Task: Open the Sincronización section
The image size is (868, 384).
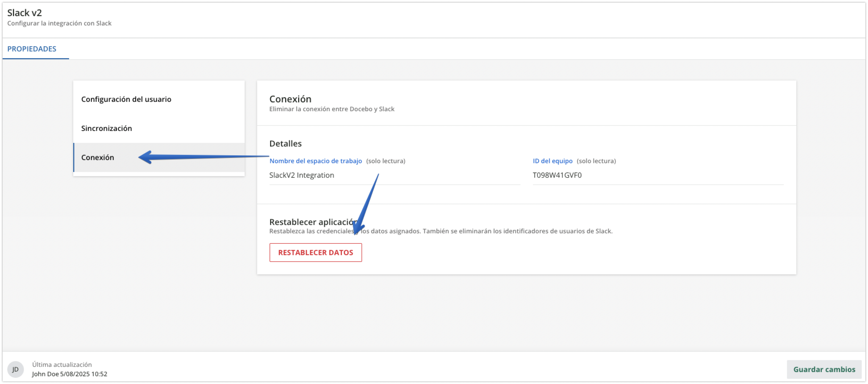Action: (106, 128)
